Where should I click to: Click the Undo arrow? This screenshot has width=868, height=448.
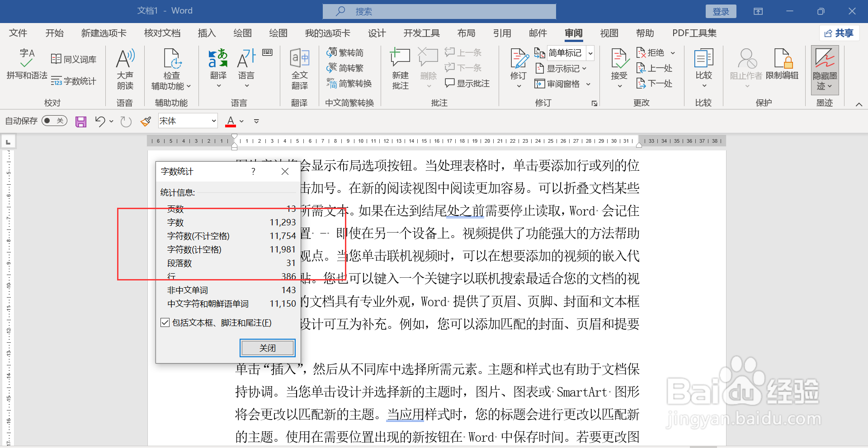(100, 121)
